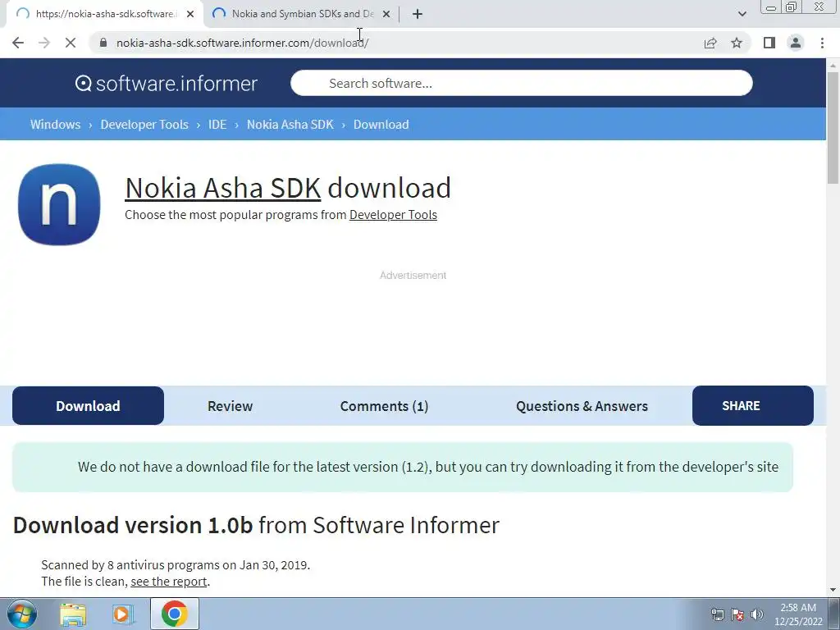Screen dimensions: 840x630
Task: Click the page vertical scrollbar thumb
Action: pyautogui.click(x=833, y=127)
